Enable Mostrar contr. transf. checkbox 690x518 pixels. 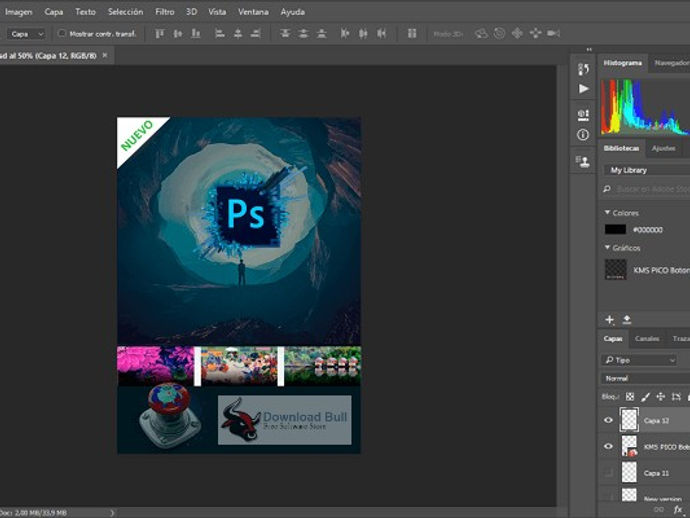tap(62, 33)
